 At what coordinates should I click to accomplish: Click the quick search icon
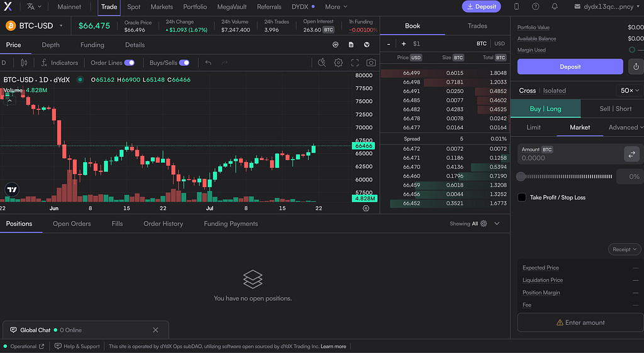point(322,63)
